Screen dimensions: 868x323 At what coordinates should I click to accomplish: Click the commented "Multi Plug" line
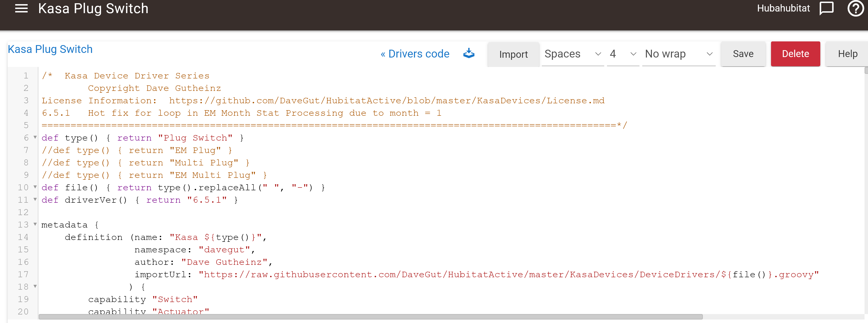[146, 163]
